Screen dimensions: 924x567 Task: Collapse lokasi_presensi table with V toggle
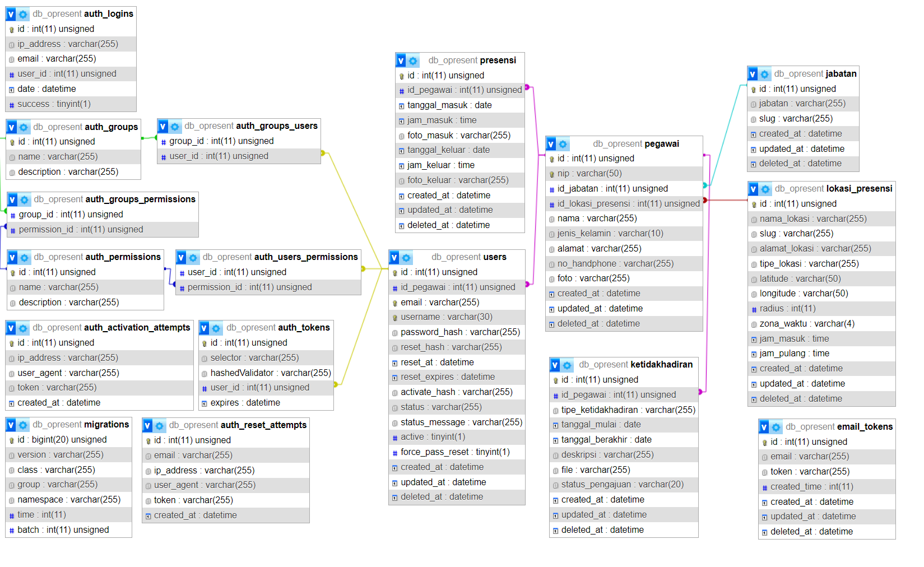pos(754,189)
